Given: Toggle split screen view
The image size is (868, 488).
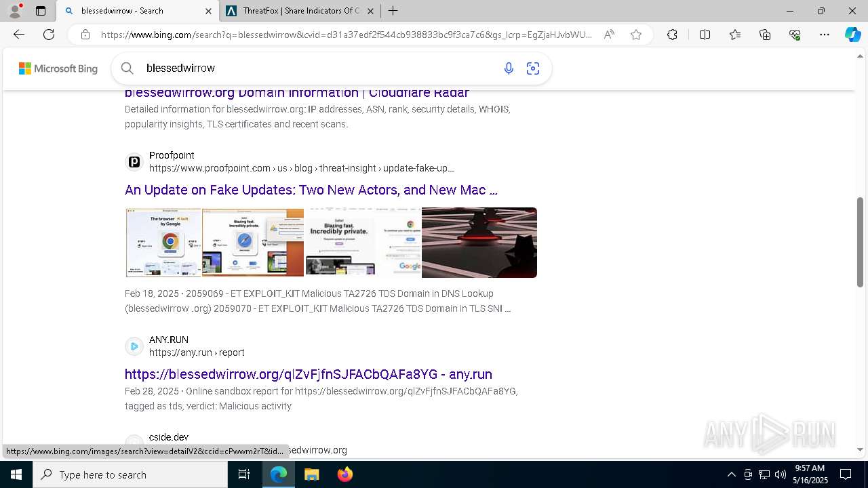Looking at the screenshot, I should (705, 35).
